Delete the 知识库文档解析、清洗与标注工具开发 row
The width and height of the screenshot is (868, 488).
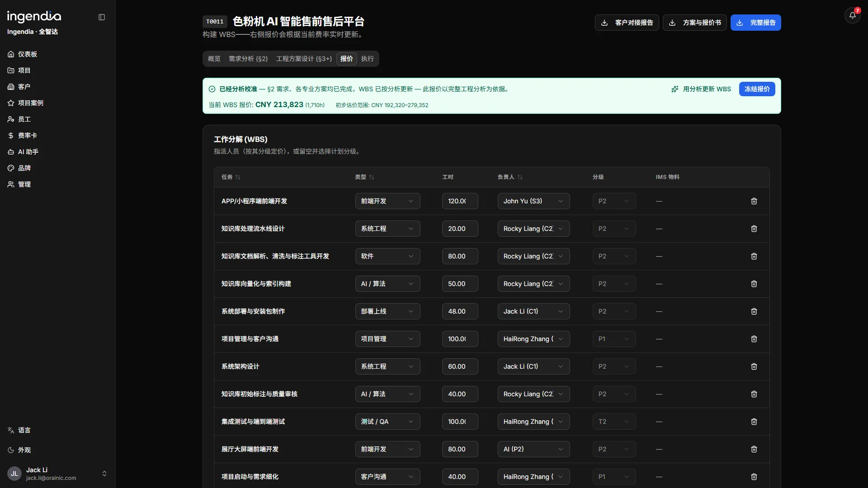click(x=754, y=256)
